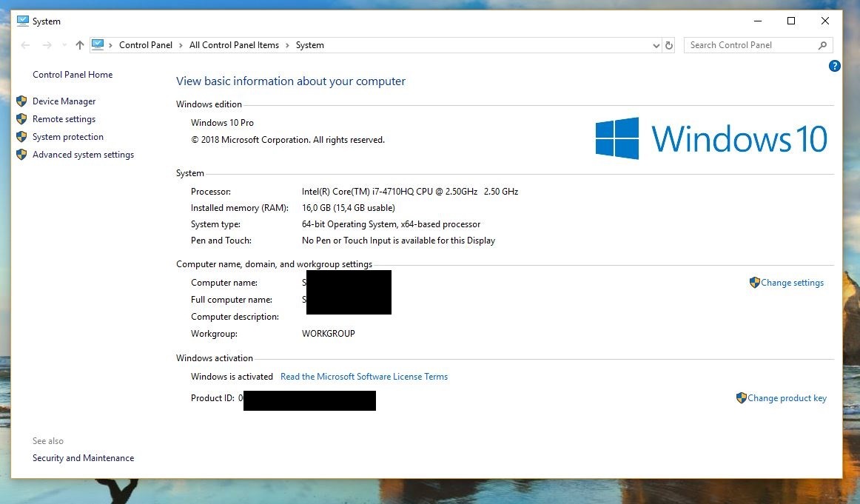860x504 pixels.
Task: Close the System window
Action: point(825,21)
